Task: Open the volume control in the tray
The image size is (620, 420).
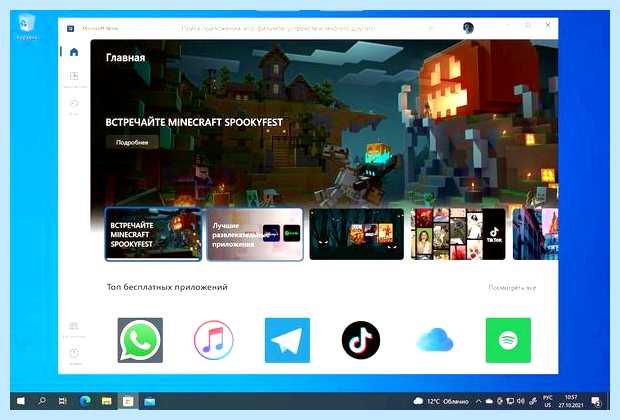Action: pos(521,401)
